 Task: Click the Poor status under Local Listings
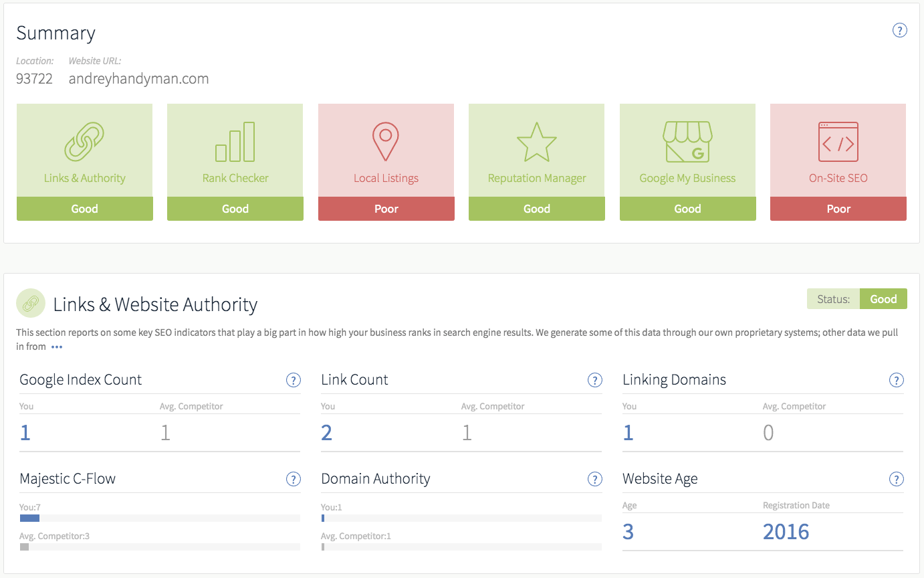click(386, 209)
